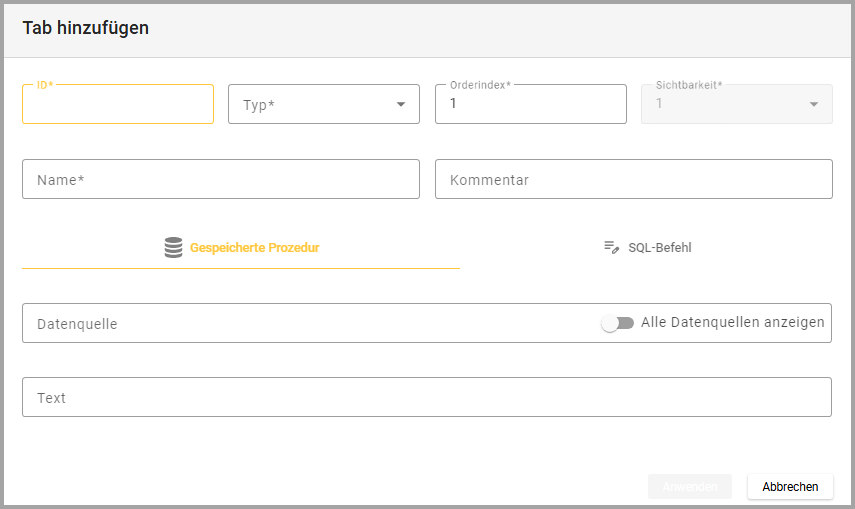Click the Orderindex floating label
Image resolution: width=855 pixels, height=509 pixels.
(480, 86)
